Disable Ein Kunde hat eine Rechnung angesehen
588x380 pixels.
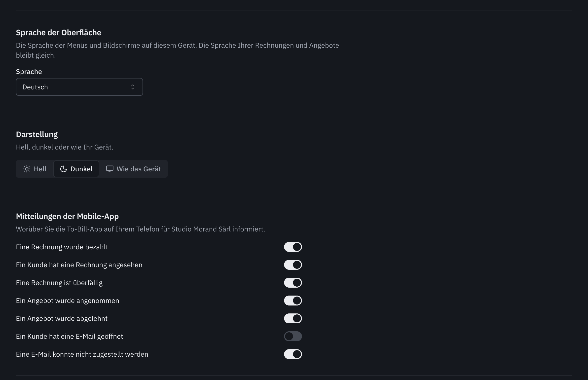[293, 265]
